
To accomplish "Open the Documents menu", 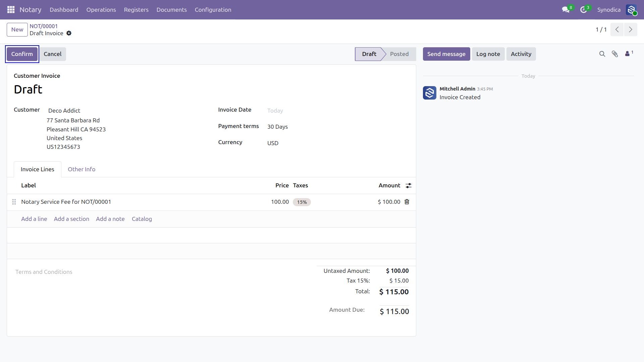I will click(171, 10).
